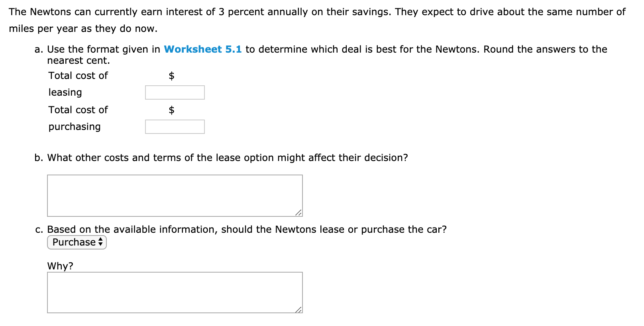The image size is (644, 326).
Task: Click the total cost of purchasing input field
Action: click(x=175, y=126)
